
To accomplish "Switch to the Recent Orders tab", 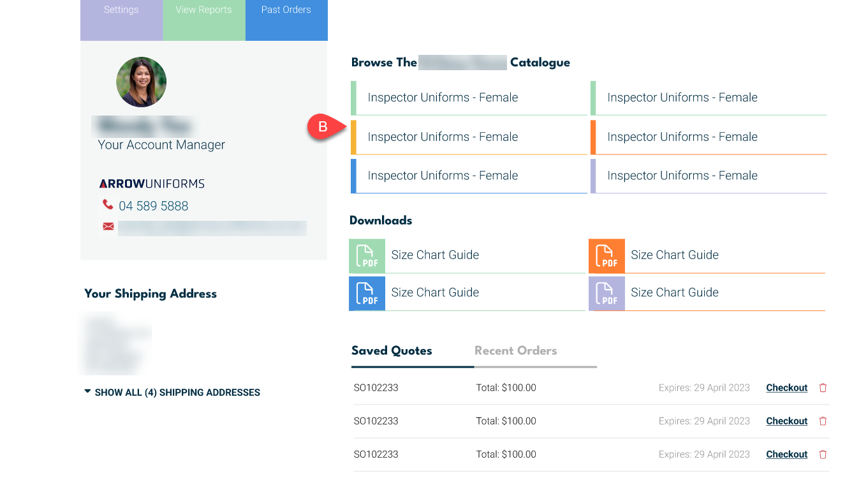I will pos(515,350).
